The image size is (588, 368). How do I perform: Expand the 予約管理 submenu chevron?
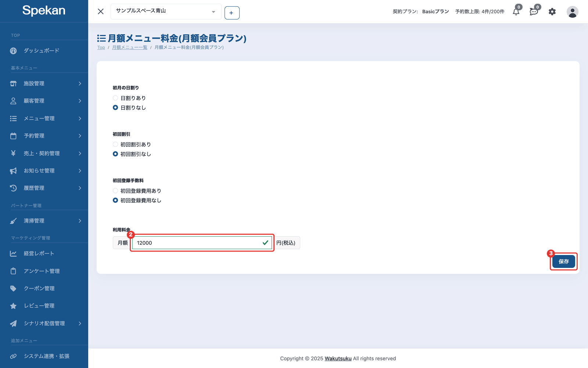pyautogui.click(x=80, y=136)
